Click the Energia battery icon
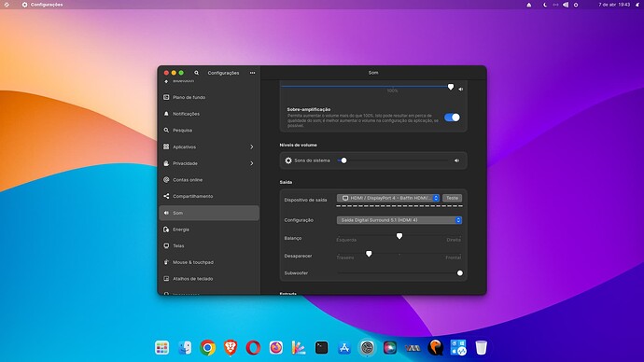Image resolution: width=644 pixels, height=362 pixels. (166, 230)
